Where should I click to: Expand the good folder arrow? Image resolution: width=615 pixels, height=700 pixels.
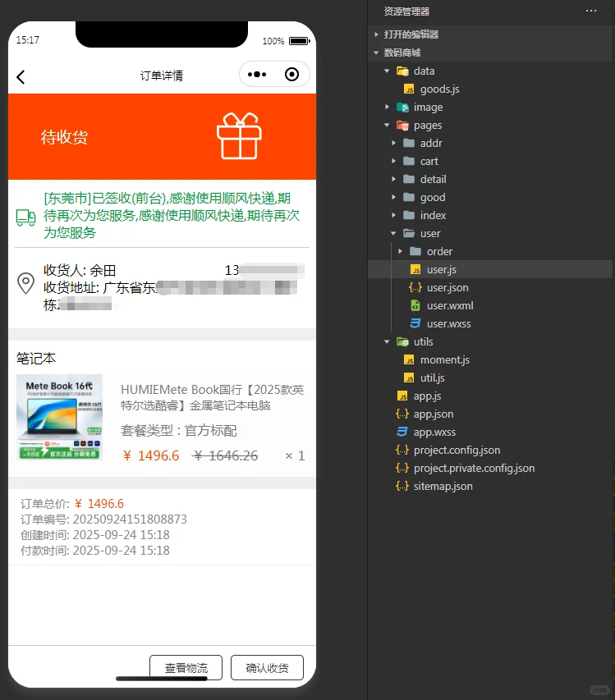pyautogui.click(x=393, y=197)
